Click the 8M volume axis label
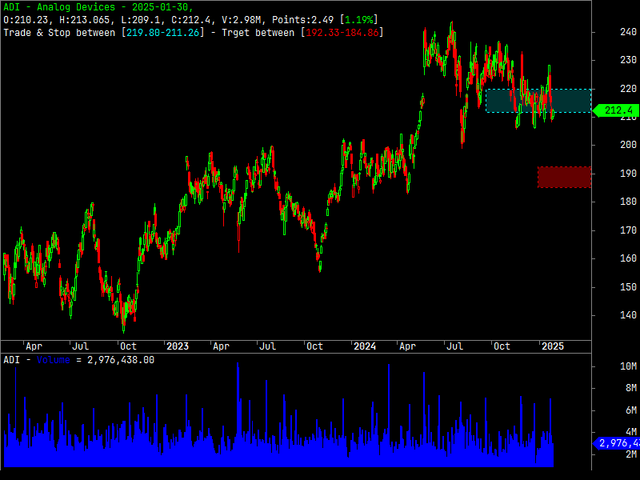This screenshot has height=480, width=640. [631, 388]
